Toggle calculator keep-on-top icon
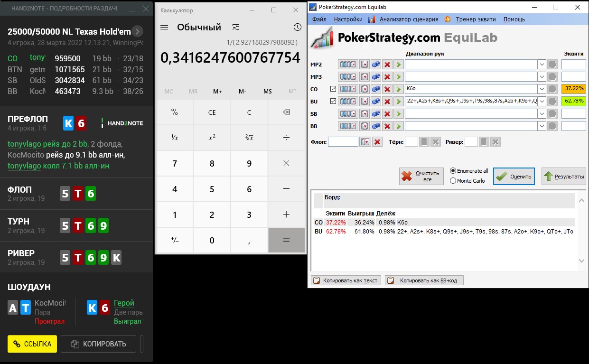589x364 pixels. 236,27
